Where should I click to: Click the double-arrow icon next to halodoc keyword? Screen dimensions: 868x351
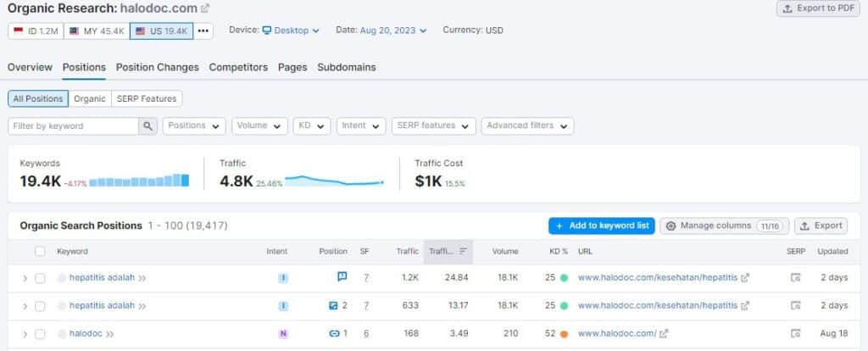(109, 334)
